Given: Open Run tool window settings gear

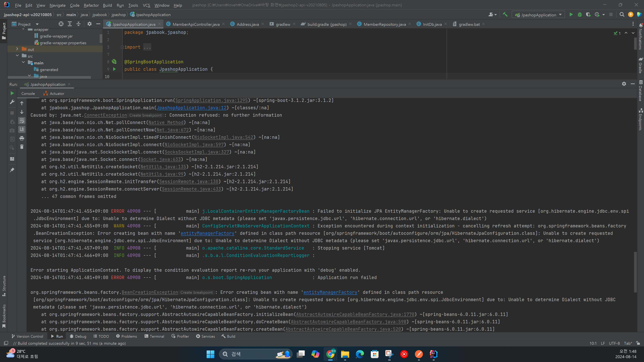Looking at the screenshot, I should click(624, 84).
